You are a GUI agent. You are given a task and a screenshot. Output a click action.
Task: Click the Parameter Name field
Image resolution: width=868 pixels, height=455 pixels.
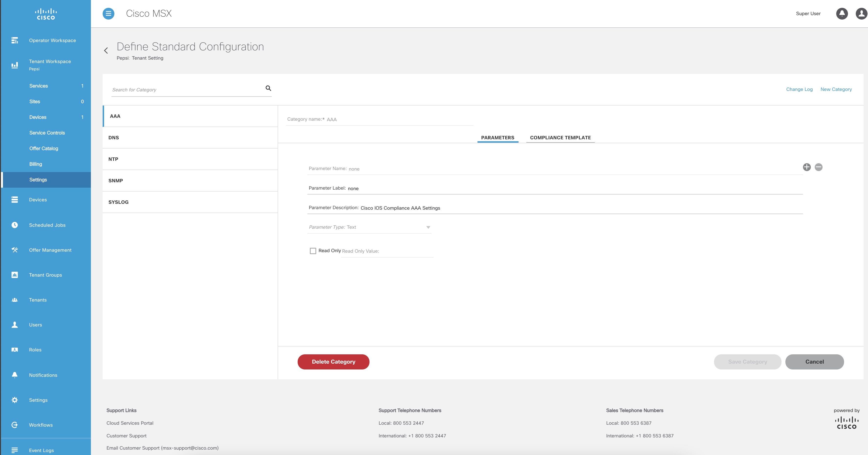pyautogui.click(x=555, y=169)
